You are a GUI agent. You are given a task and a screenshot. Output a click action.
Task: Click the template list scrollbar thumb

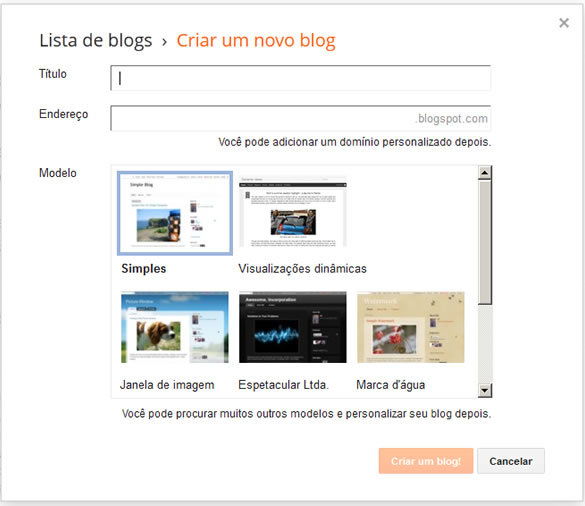[485, 242]
